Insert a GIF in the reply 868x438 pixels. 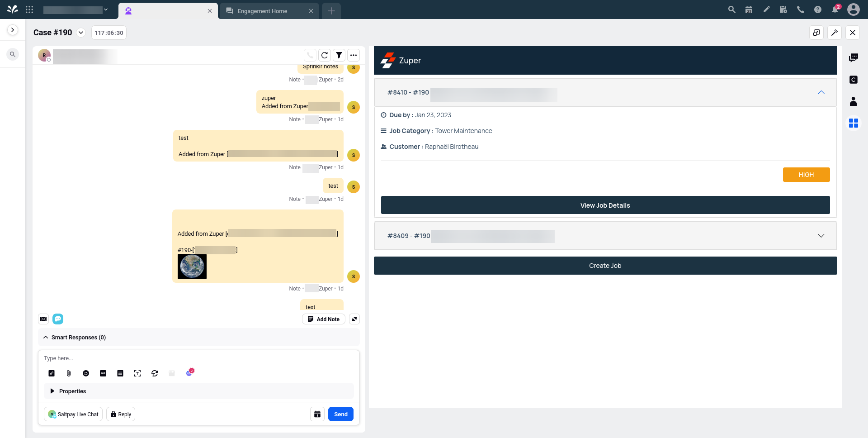coord(103,373)
